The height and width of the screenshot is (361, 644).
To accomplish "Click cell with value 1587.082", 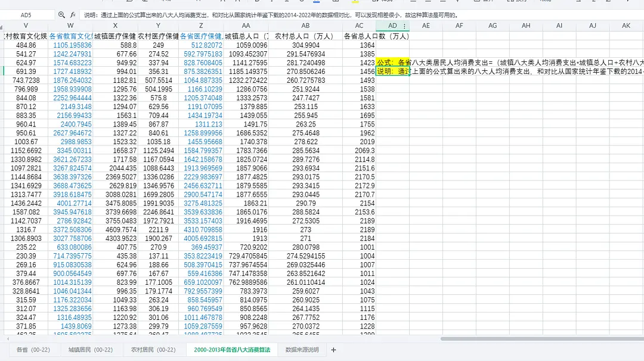I will pos(26,212).
